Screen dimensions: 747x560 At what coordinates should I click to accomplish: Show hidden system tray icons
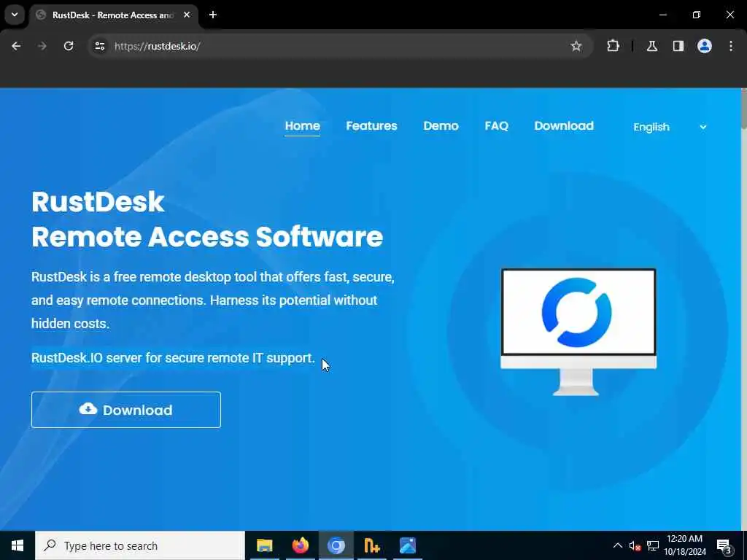tap(617, 545)
